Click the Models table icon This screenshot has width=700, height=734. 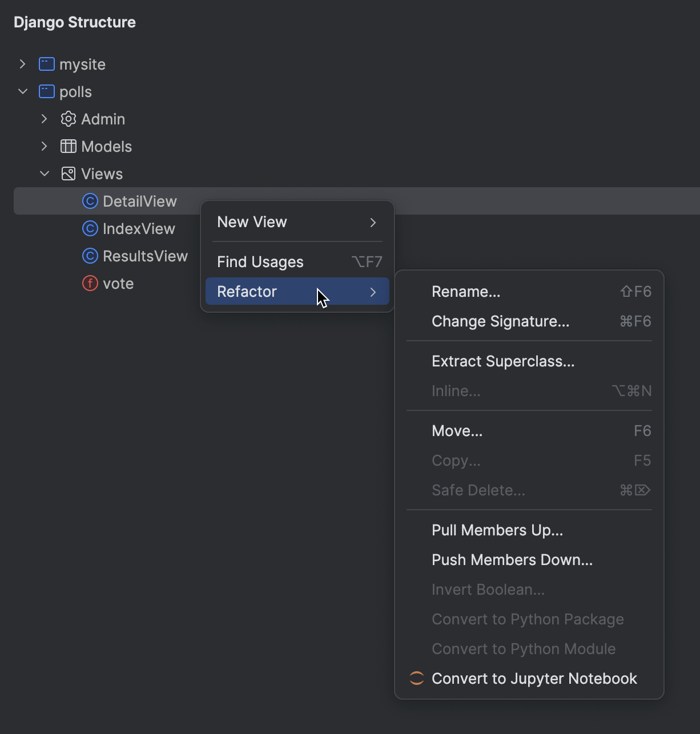coord(68,146)
